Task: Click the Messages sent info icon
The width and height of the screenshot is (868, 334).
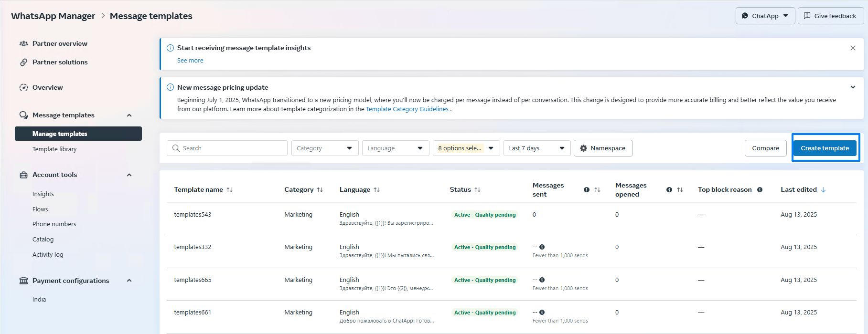Action: point(587,190)
